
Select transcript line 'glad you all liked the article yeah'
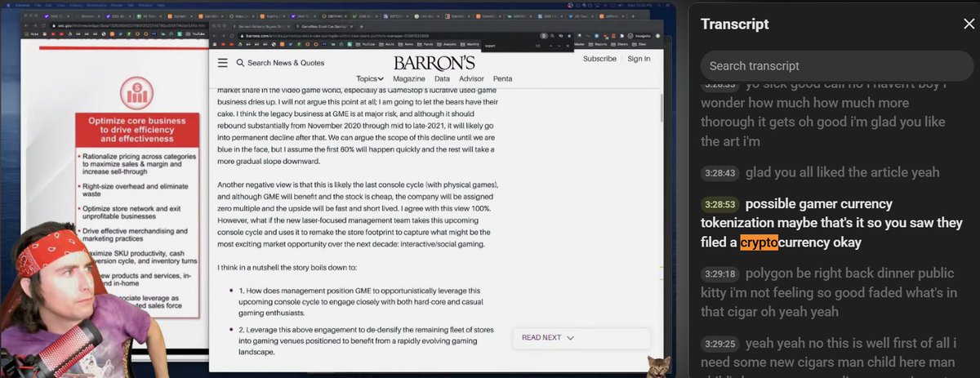click(x=842, y=172)
